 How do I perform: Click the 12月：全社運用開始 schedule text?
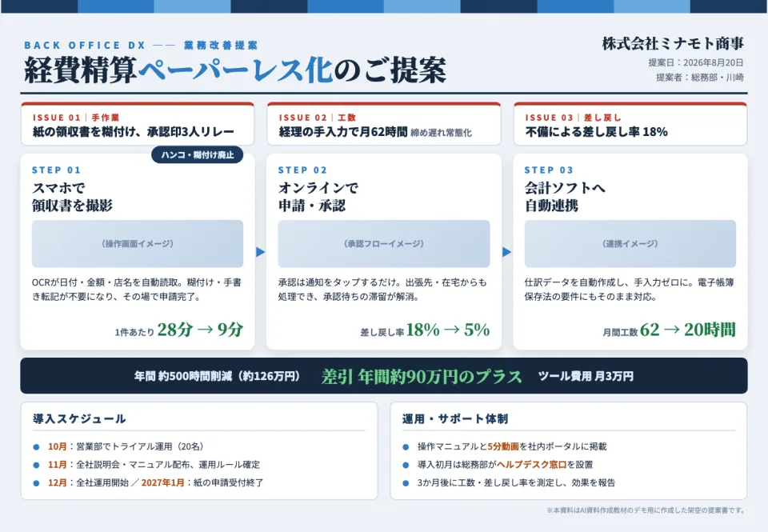click(x=88, y=482)
